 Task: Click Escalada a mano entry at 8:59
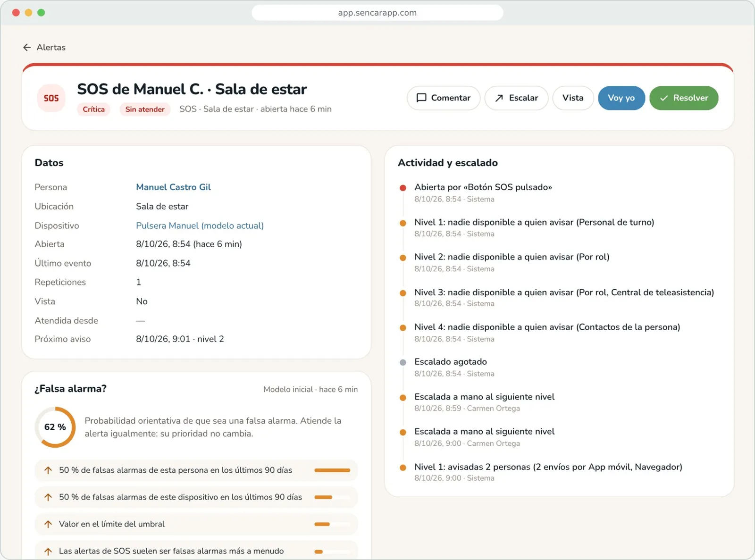(484, 402)
